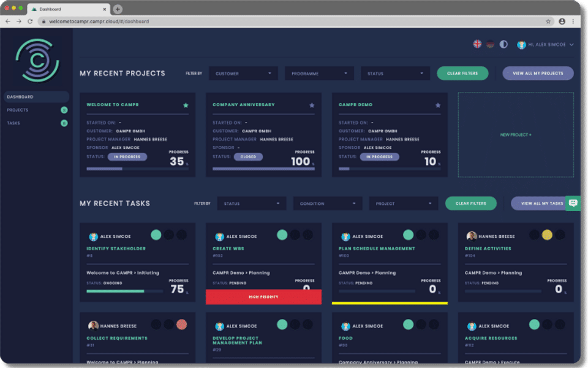Open the Create WBS task
Viewport: 588px width, 368px height.
pyautogui.click(x=228, y=248)
